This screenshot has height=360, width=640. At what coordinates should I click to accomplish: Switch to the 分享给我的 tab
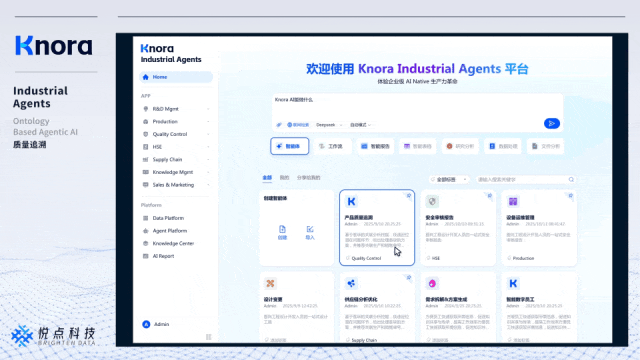309,178
